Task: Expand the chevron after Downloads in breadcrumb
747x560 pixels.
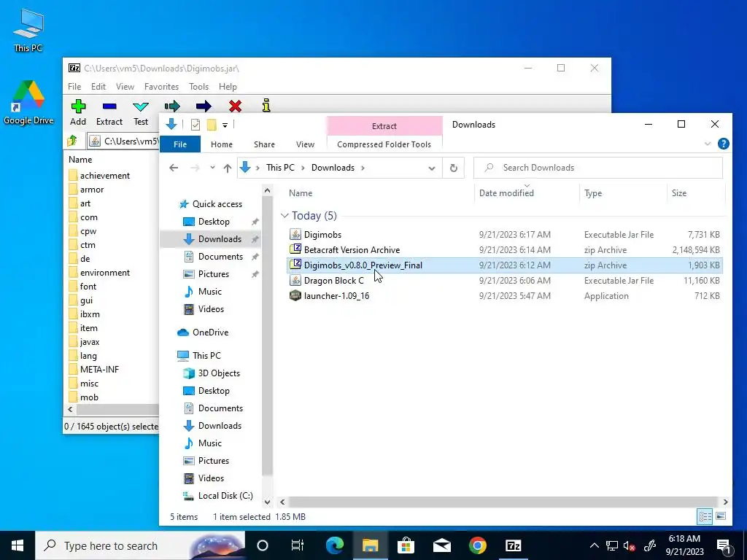Action: 363,168
